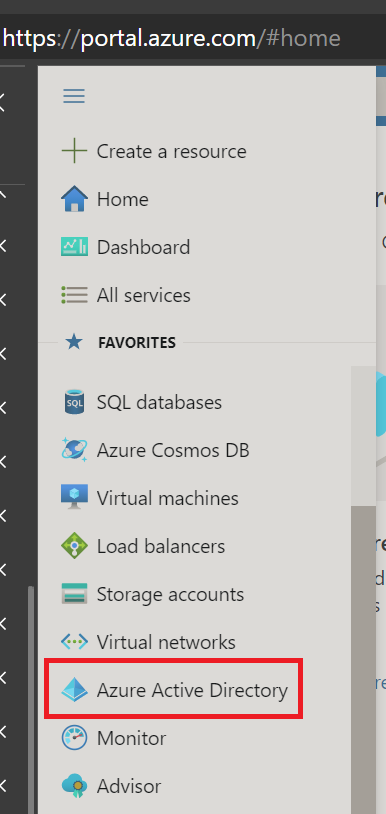Click the favorites list vertical scrollbar

363,659
